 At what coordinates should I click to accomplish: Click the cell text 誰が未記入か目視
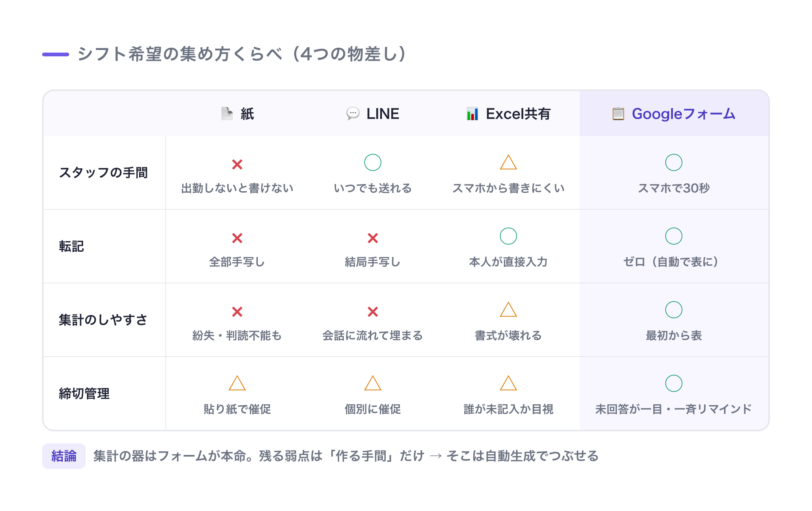[508, 409]
